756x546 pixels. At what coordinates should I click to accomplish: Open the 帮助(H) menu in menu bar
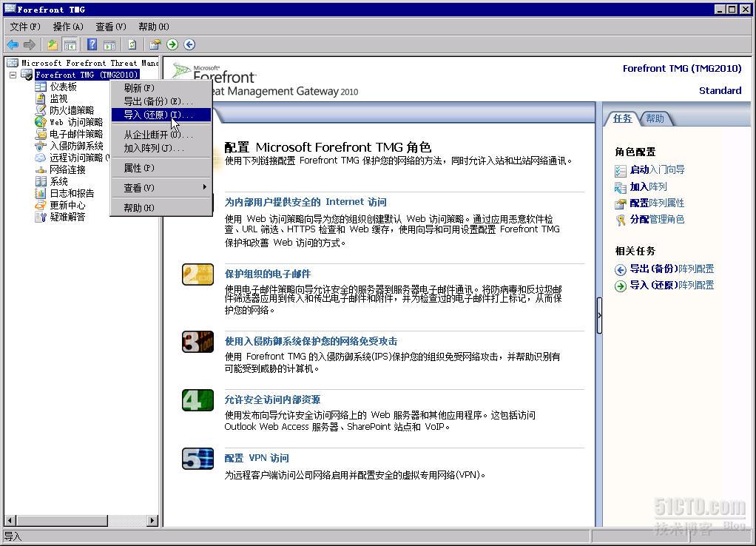153,27
